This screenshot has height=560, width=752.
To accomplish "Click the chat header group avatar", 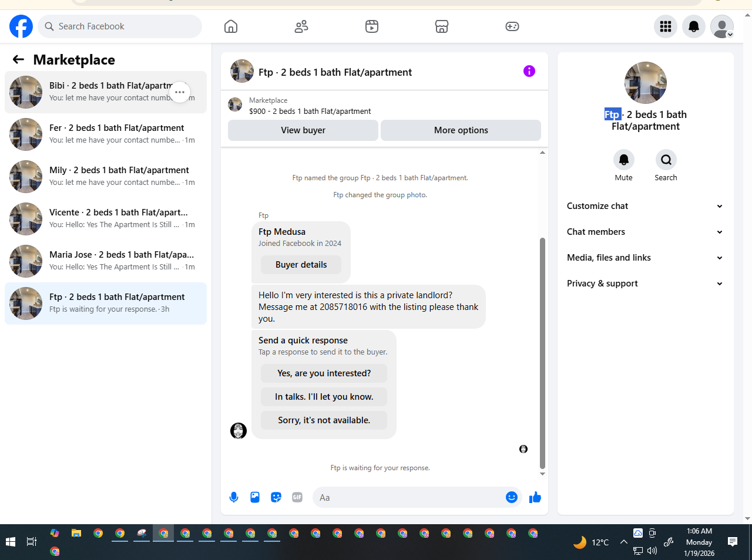I will [x=242, y=71].
